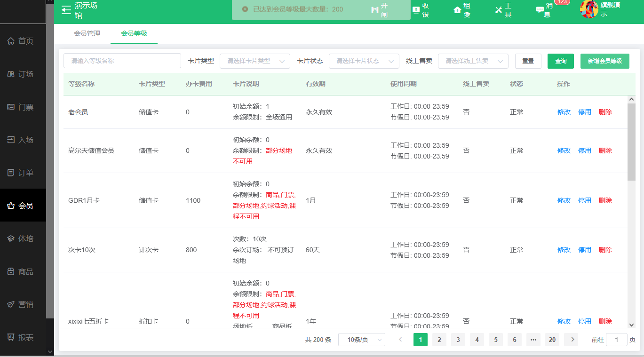Click the 开闸 gate icon
Image resolution: width=644 pixels, height=357 pixels.
coord(375,10)
